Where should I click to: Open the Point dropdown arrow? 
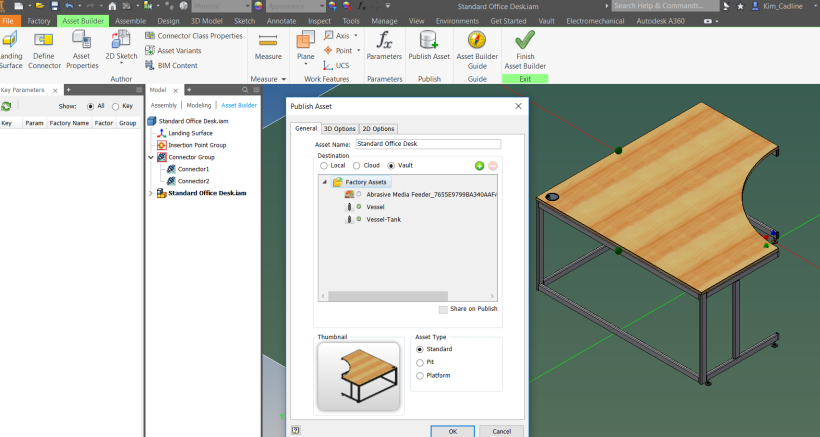click(x=359, y=51)
